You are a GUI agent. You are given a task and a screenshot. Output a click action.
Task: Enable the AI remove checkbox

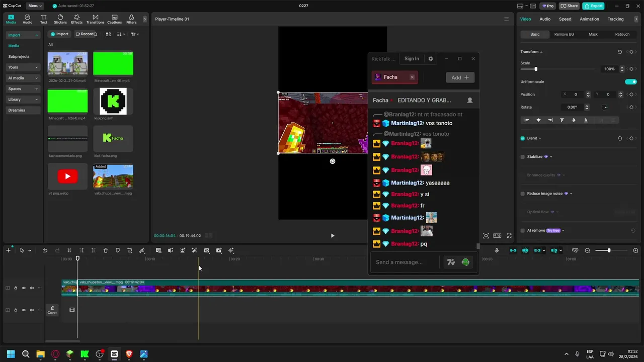(523, 230)
